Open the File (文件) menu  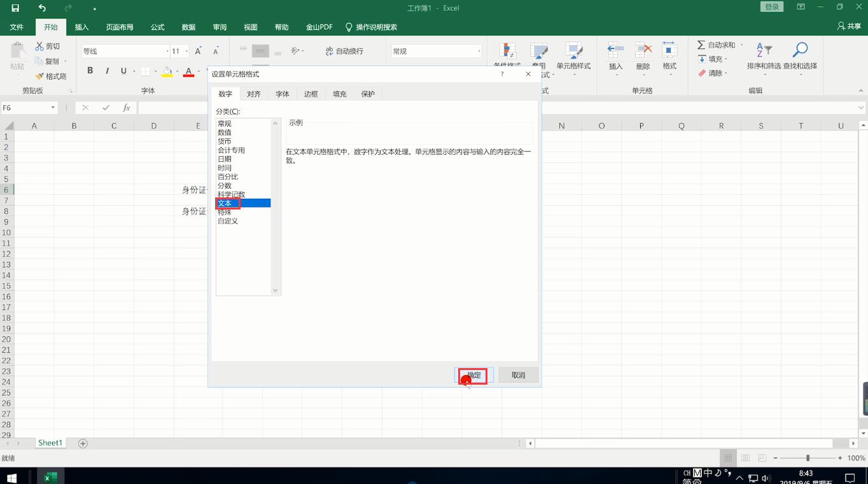click(x=17, y=27)
